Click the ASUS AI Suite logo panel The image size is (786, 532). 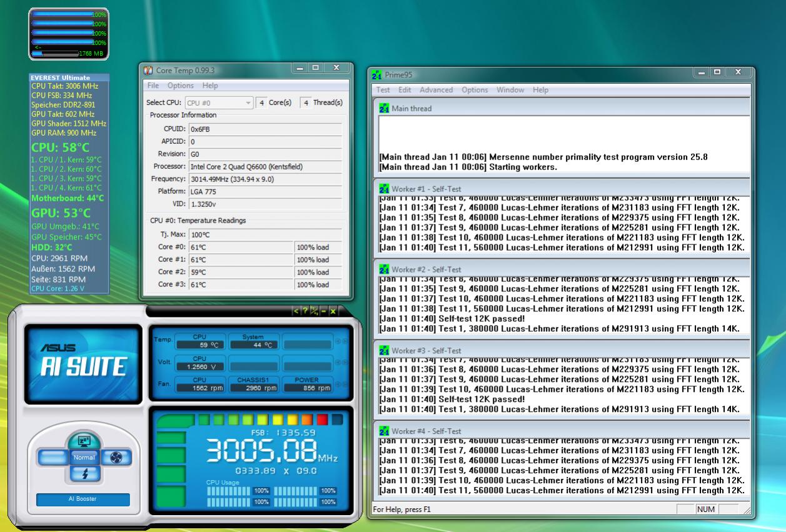(83, 364)
